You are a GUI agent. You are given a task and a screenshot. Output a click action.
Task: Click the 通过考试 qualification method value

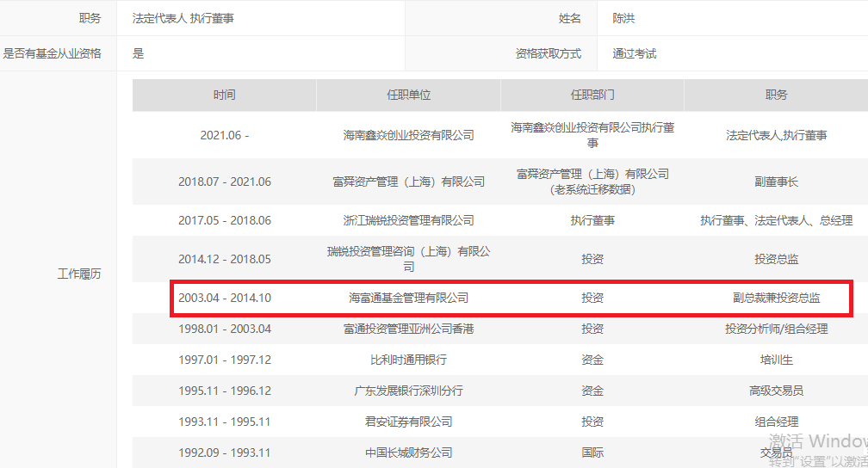(634, 53)
